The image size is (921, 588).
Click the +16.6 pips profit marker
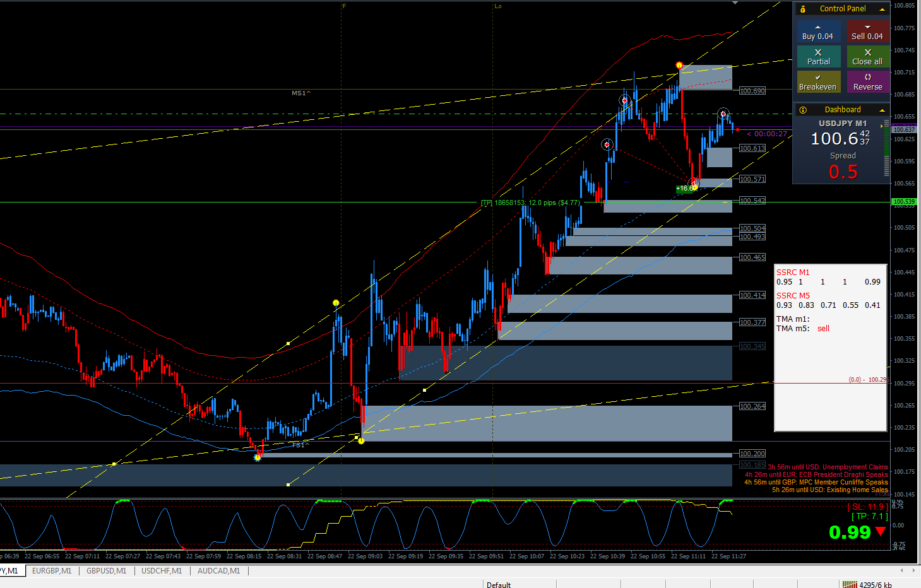tap(686, 188)
